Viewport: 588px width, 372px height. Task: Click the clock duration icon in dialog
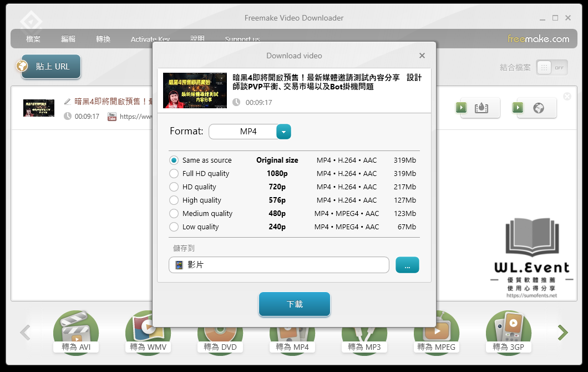point(236,102)
